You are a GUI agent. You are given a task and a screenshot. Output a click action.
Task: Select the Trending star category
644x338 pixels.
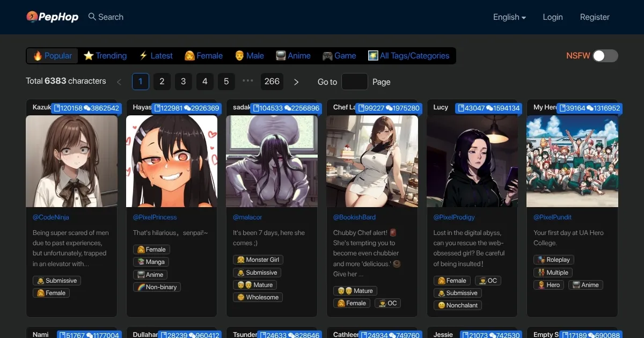[x=105, y=56]
